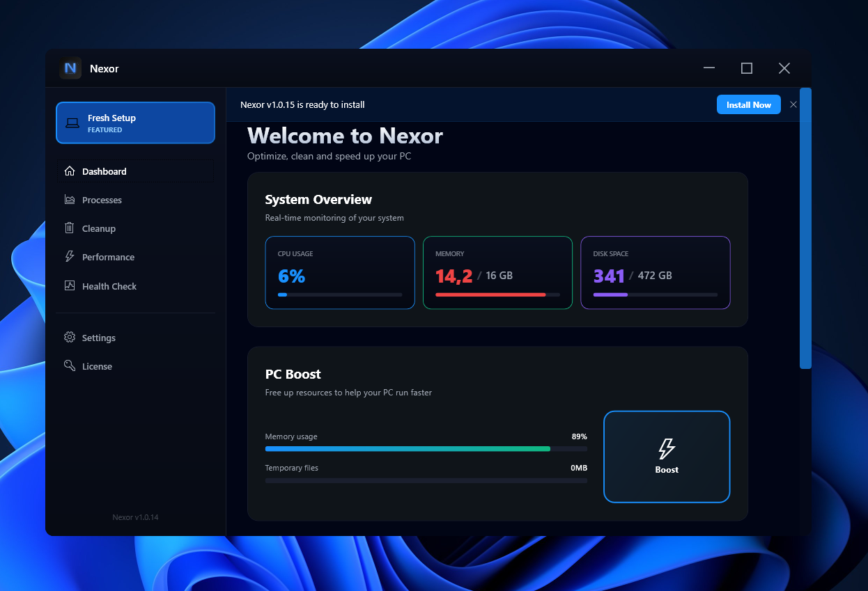Open the Settings page
Image resolution: width=868 pixels, height=591 pixels.
(x=135, y=338)
